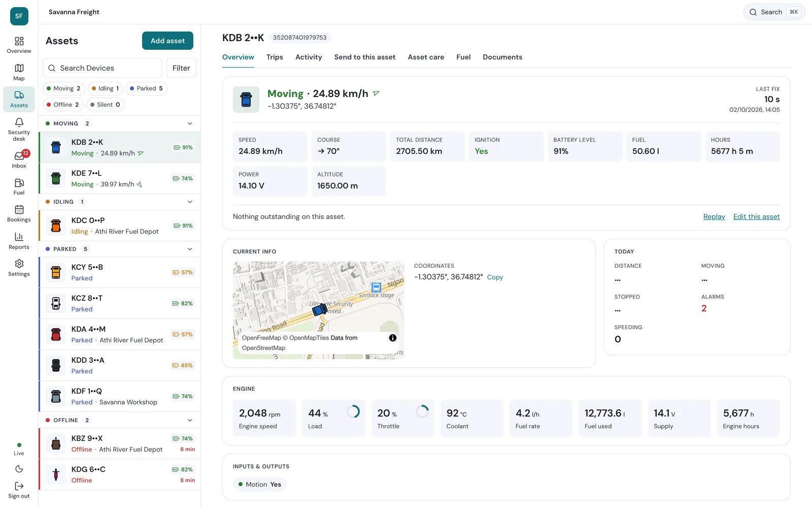Click the Sign out icon
Viewport: 812px width, 508px height.
pyautogui.click(x=19, y=486)
